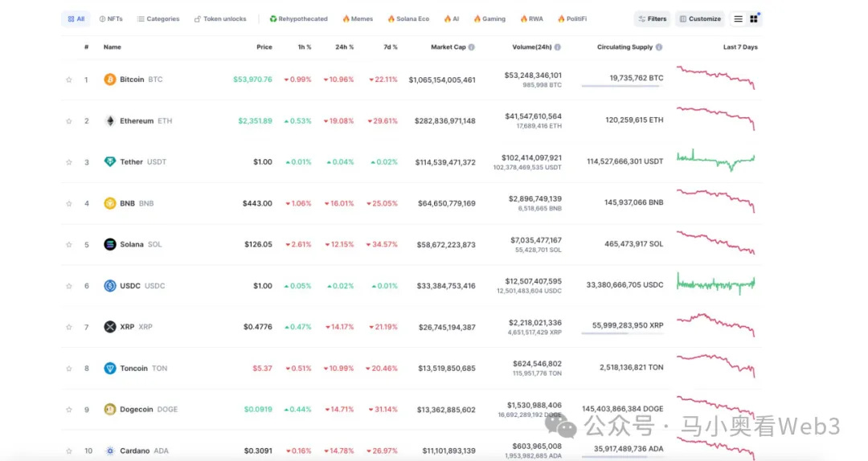Click Ethereum market cap $282,836,971,148

[x=445, y=120]
